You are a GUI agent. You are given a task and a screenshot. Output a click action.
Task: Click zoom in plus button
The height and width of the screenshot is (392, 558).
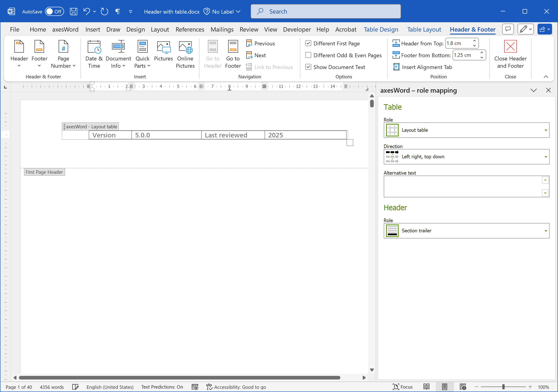pyautogui.click(x=530, y=387)
